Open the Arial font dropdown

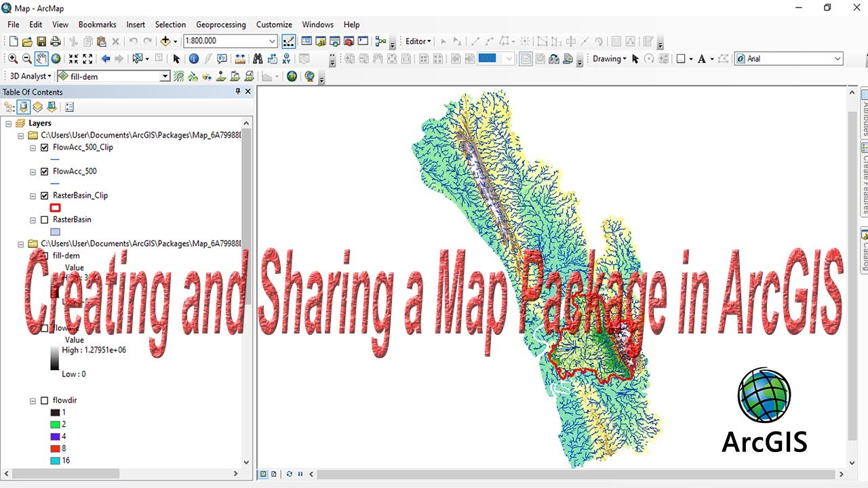click(x=837, y=59)
